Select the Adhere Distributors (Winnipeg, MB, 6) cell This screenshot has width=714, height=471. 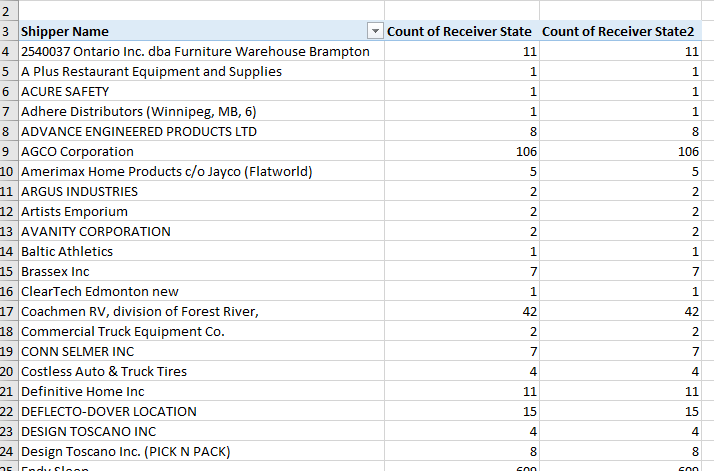(201, 112)
